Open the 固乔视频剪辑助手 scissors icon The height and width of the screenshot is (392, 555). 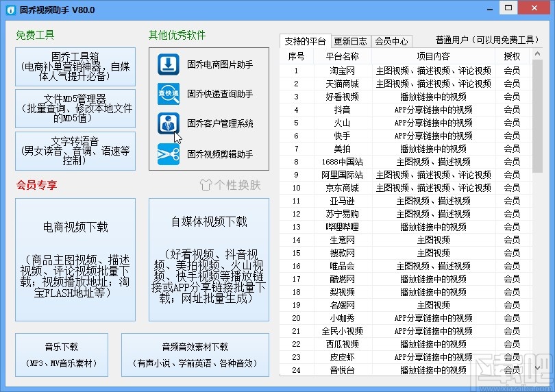coord(169,154)
